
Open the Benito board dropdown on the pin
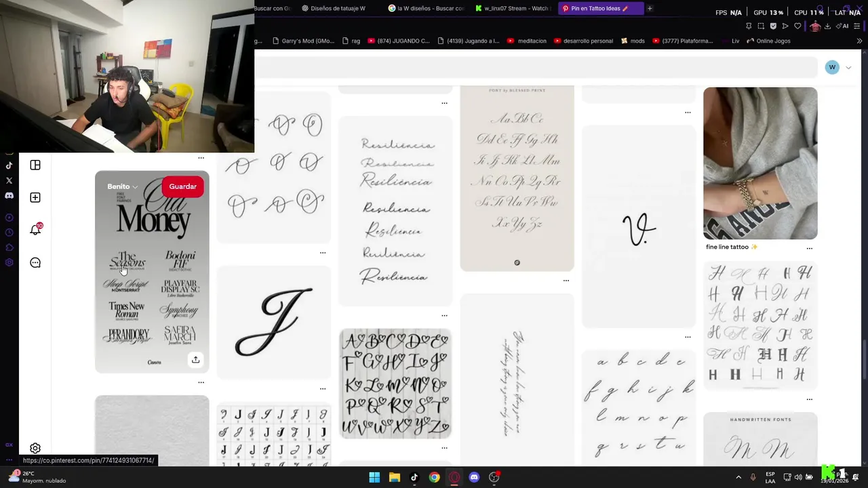coord(122,186)
